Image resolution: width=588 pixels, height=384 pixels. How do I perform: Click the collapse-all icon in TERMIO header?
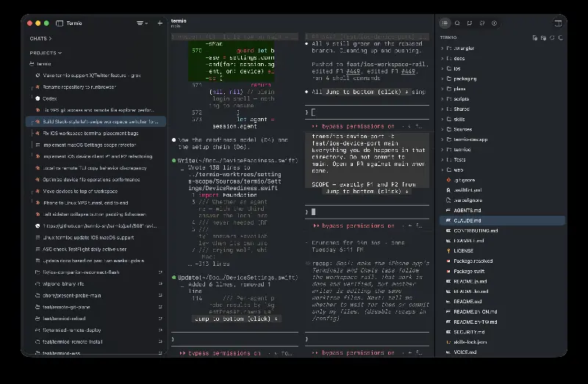pyautogui.click(x=561, y=38)
